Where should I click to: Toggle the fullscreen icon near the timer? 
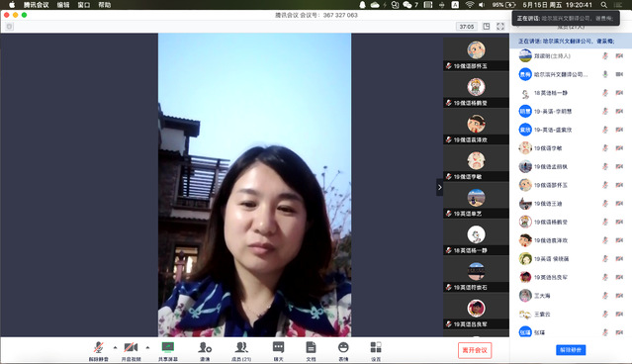coord(500,26)
